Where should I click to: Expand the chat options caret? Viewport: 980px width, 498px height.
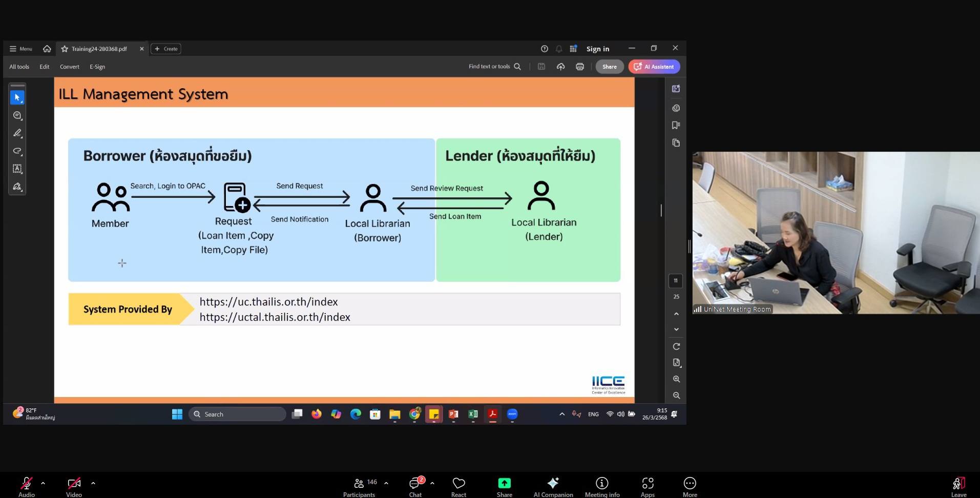tap(432, 483)
